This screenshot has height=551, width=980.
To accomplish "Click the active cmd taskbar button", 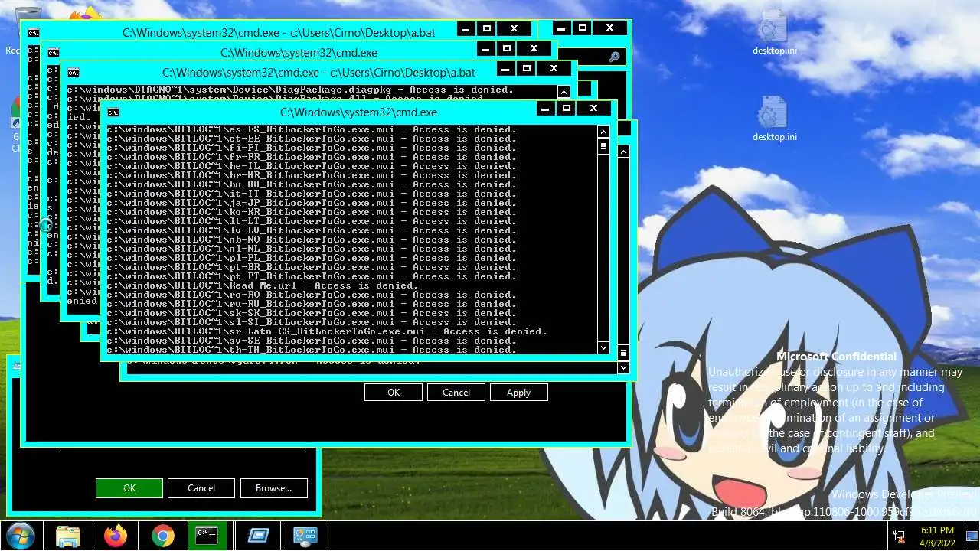I will 207,536.
